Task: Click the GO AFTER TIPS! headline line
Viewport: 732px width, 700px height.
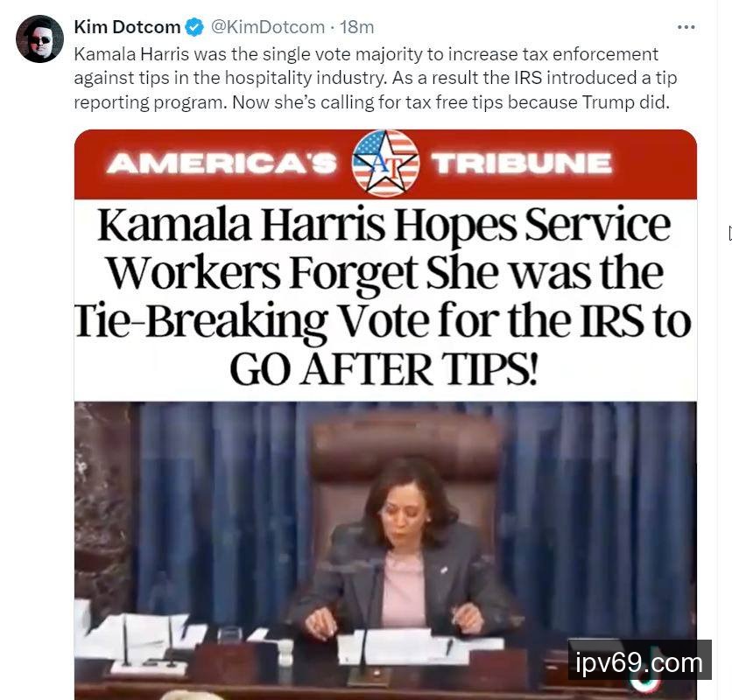Action: (384, 369)
